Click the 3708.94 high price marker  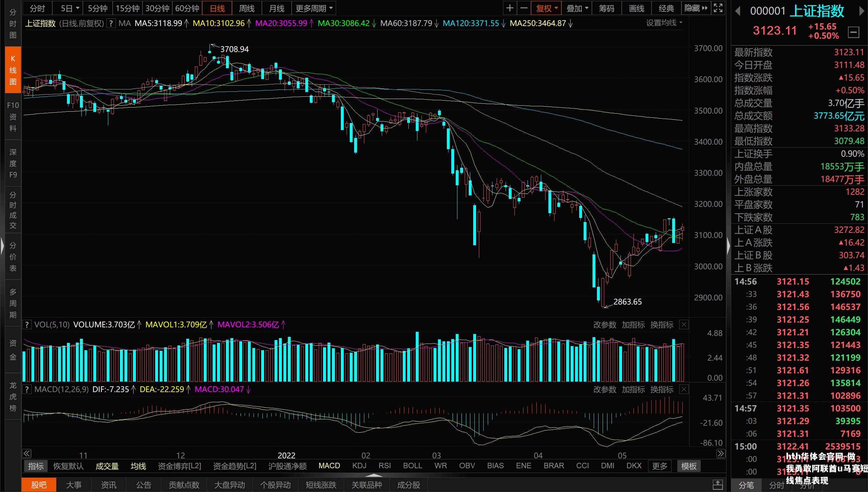[234, 49]
